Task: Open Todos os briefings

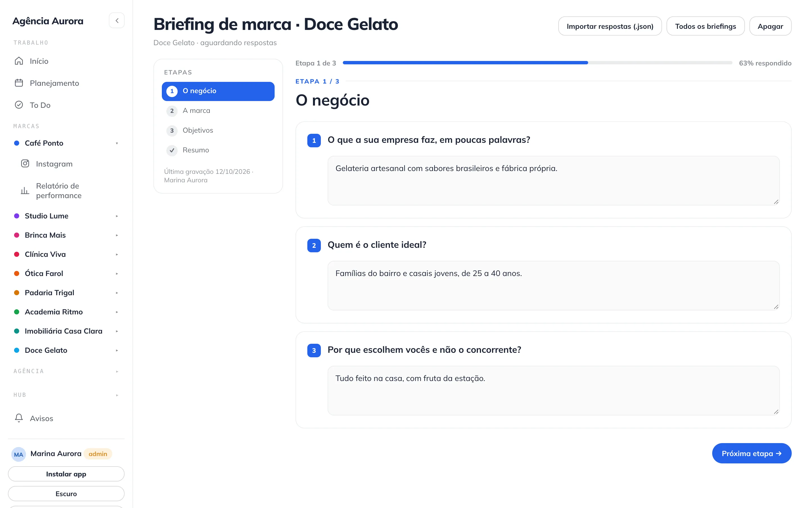Action: coord(705,26)
